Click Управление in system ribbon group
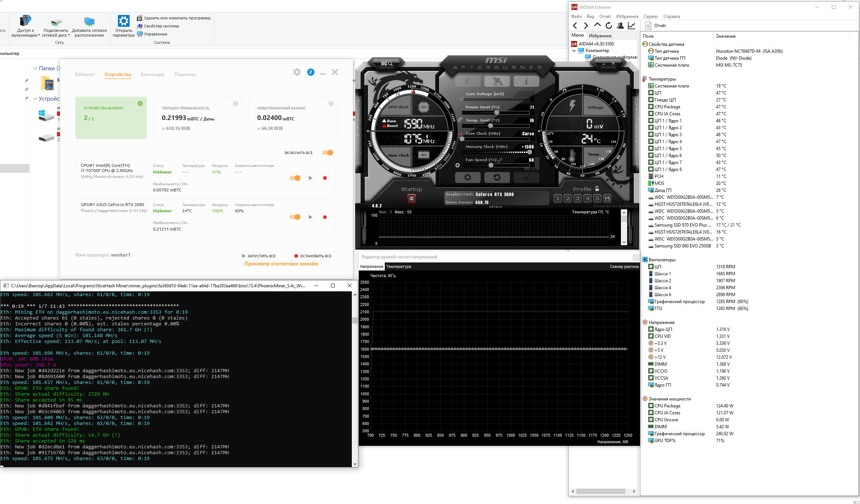The height and width of the screenshot is (504, 860). pyautogui.click(x=152, y=34)
